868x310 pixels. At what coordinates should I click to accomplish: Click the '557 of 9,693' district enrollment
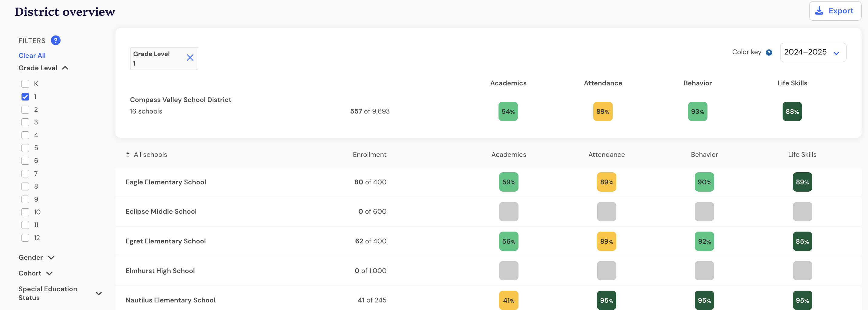(369, 111)
